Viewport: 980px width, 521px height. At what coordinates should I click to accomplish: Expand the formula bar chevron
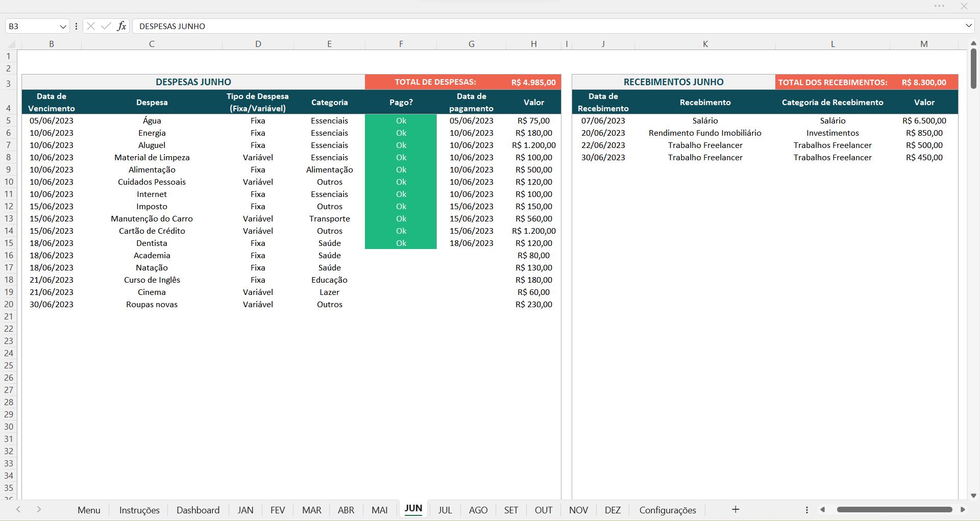[968, 26]
